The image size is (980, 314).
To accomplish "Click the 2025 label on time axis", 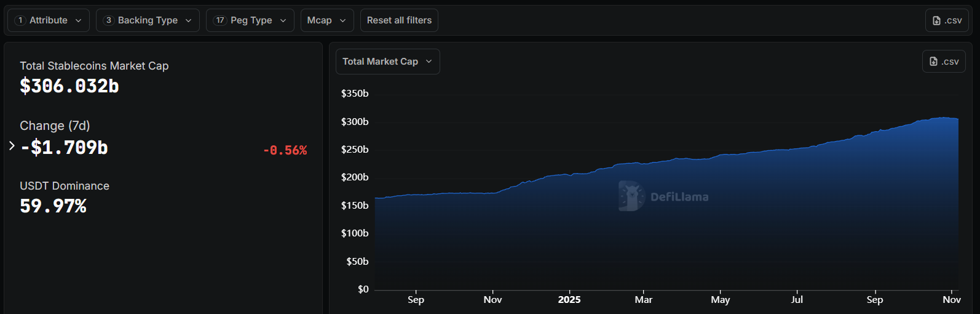I will coord(569,300).
